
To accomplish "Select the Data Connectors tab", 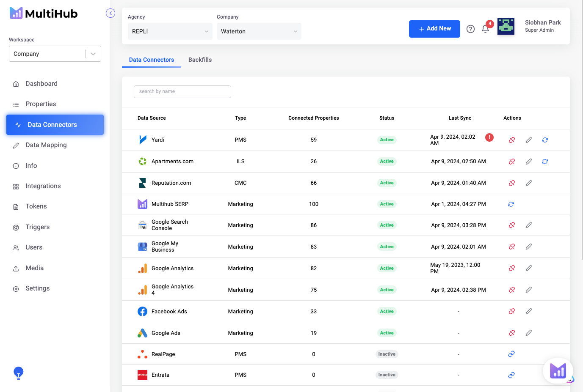I will (152, 60).
